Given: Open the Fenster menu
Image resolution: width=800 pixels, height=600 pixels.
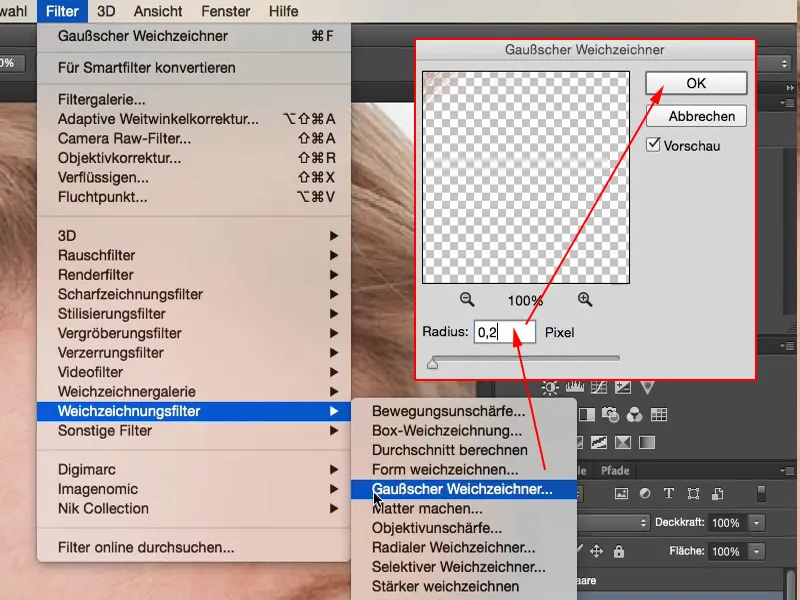Looking at the screenshot, I should 226,11.
